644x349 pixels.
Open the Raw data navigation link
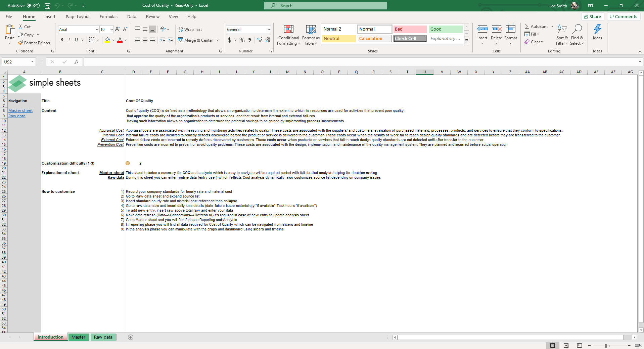click(x=17, y=116)
